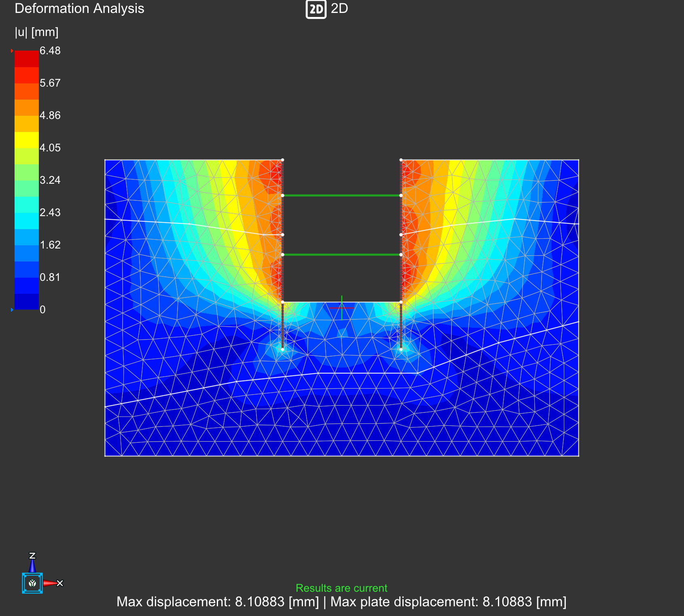Click the bottom tip node of the right wall
This screenshot has width=684, height=616.
click(401, 349)
